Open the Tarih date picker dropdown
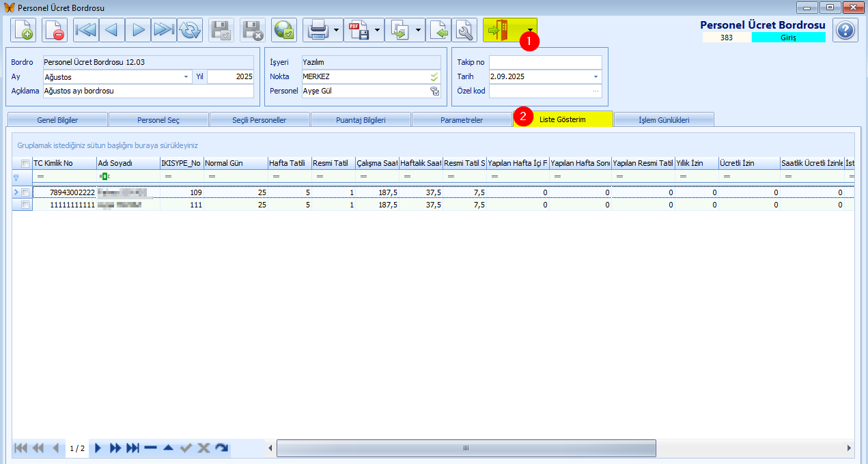868x464 pixels. point(595,76)
